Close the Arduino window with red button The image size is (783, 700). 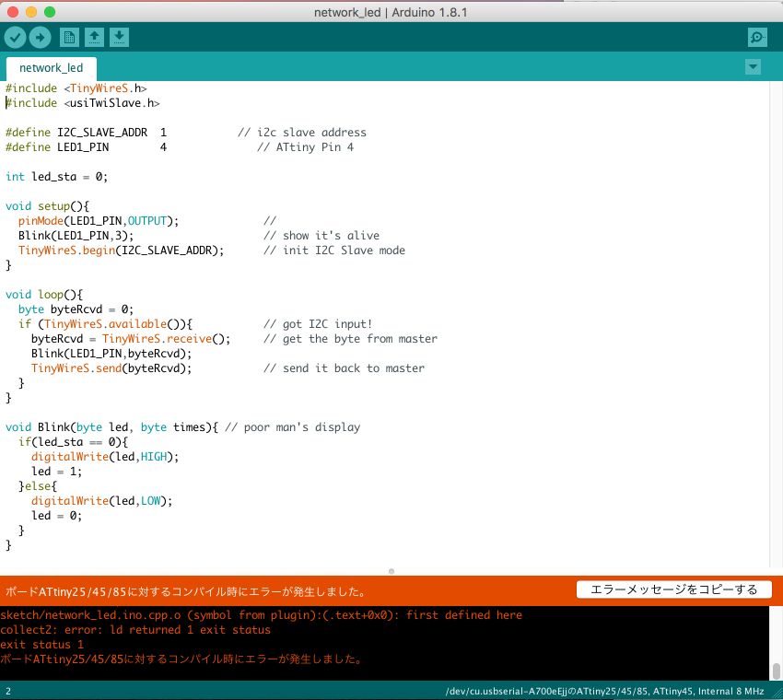[13, 12]
